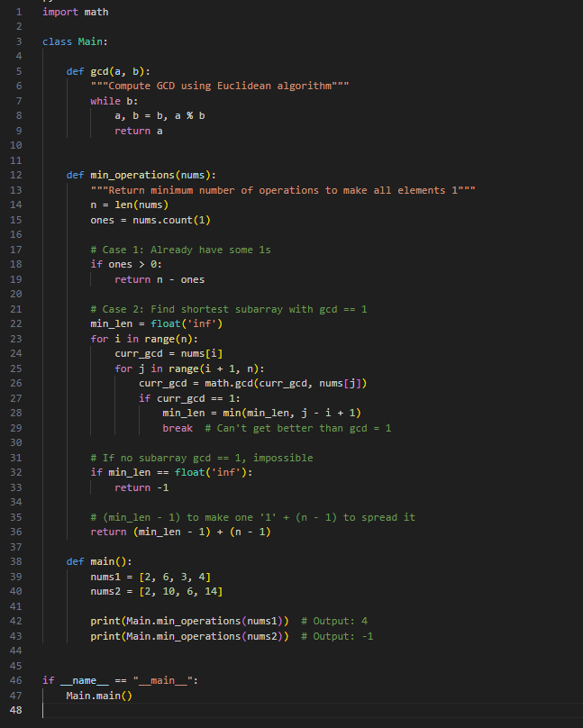The height and width of the screenshot is (728, 583).
Task: Click the 'def main():' function header
Action: [x=99, y=561]
